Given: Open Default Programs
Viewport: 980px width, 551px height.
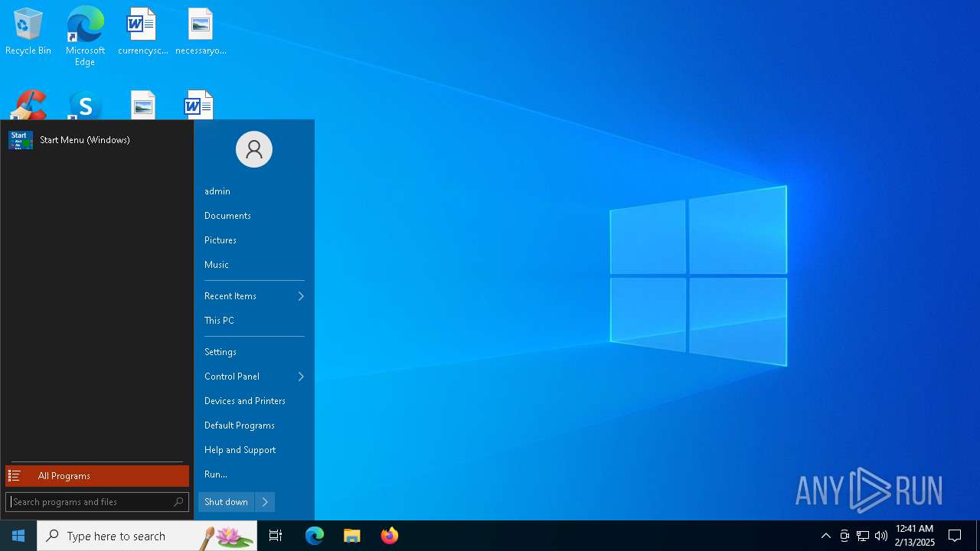Looking at the screenshot, I should pyautogui.click(x=240, y=425).
